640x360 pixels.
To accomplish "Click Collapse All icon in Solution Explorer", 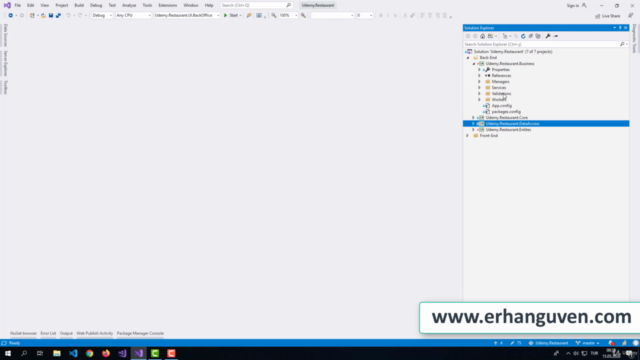I will point(531,36).
